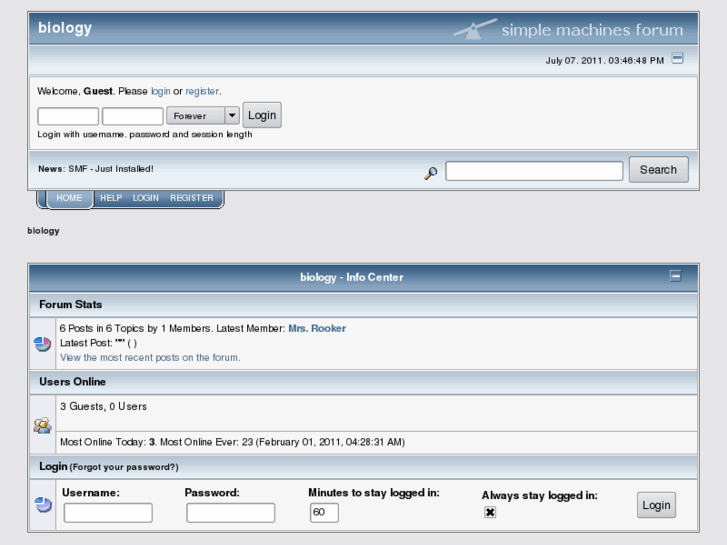Viewport: 727px width, 545px height.
Task: Focus the bottom Username field
Action: pyautogui.click(x=108, y=513)
